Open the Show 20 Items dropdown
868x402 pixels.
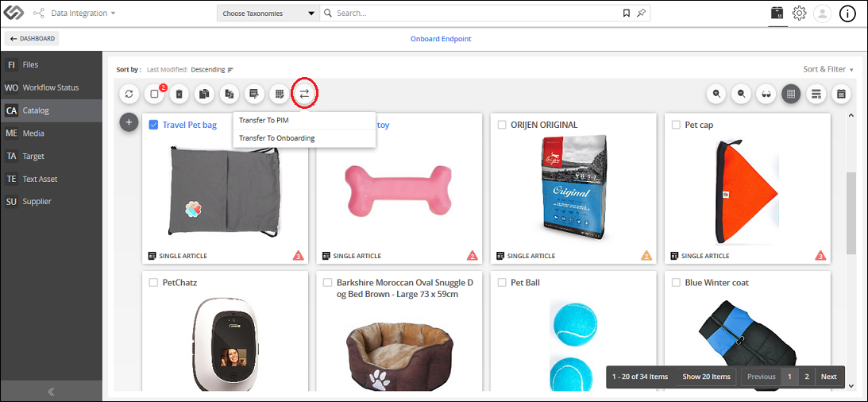[706, 377]
